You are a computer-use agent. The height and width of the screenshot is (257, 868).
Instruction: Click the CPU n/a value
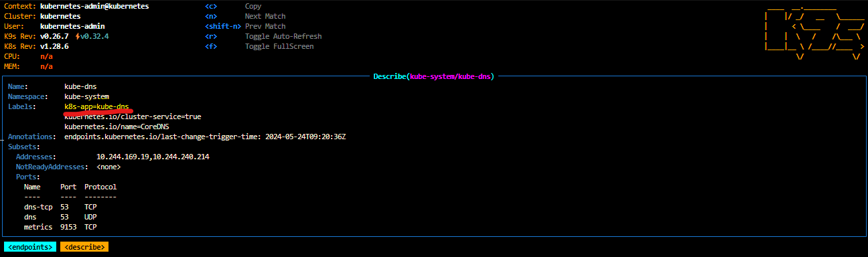[46, 56]
